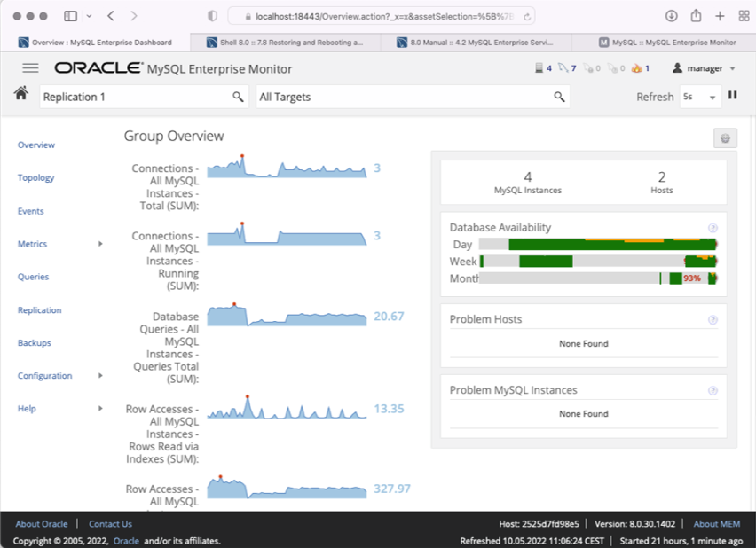Click the Day availability bar
756x548 pixels.
point(598,244)
